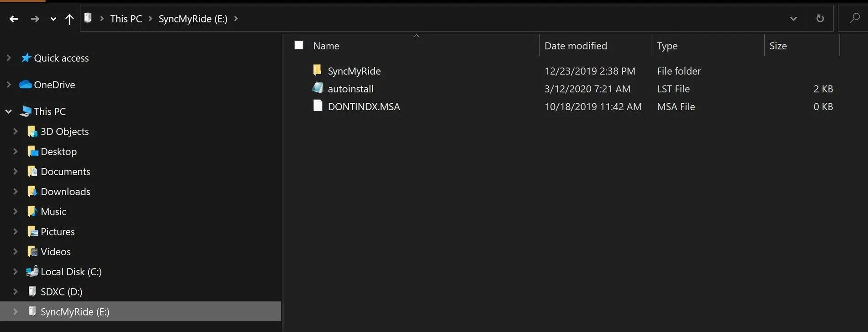This screenshot has height=332, width=868.
Task: Open recent locations dropdown arrow
Action: click(x=53, y=19)
